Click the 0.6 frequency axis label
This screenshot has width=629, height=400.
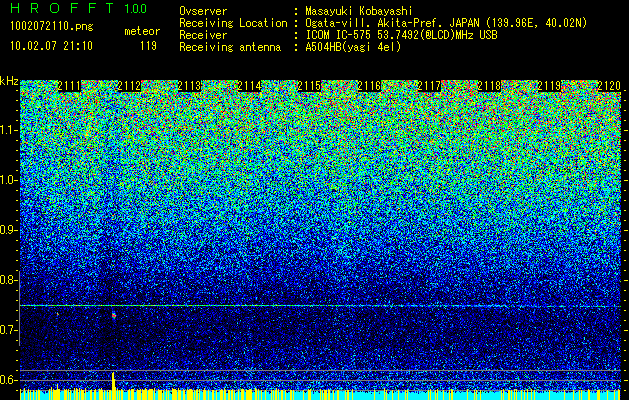coord(8,380)
